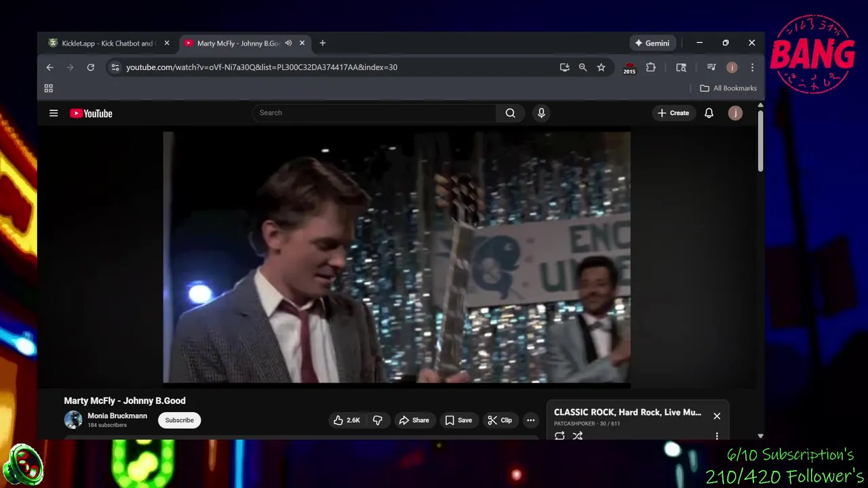Save the video to playlist
Image resolution: width=868 pixels, height=488 pixels.
point(458,420)
